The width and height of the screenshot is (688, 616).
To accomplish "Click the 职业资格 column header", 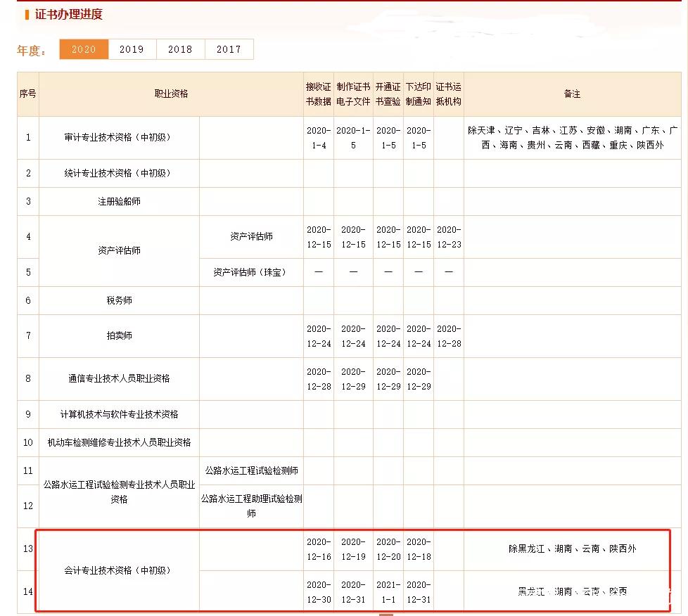I will [171, 94].
